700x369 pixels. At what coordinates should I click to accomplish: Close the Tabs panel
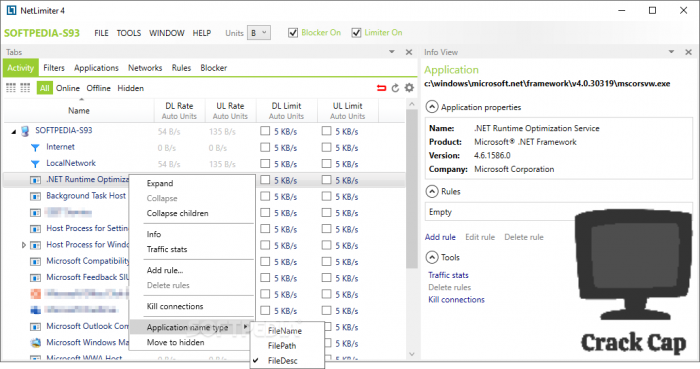click(x=408, y=52)
